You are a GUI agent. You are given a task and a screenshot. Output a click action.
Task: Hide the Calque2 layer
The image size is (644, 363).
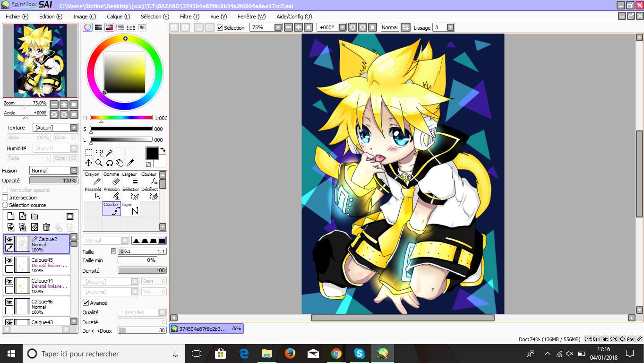tap(9, 240)
